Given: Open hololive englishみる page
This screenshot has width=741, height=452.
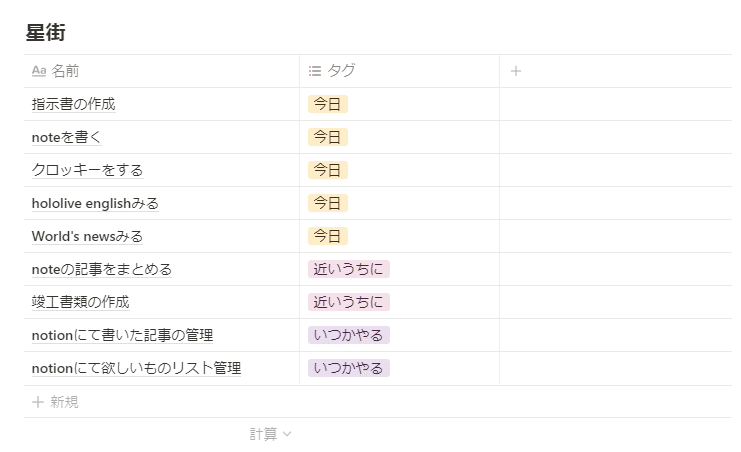Looking at the screenshot, I should [95, 203].
